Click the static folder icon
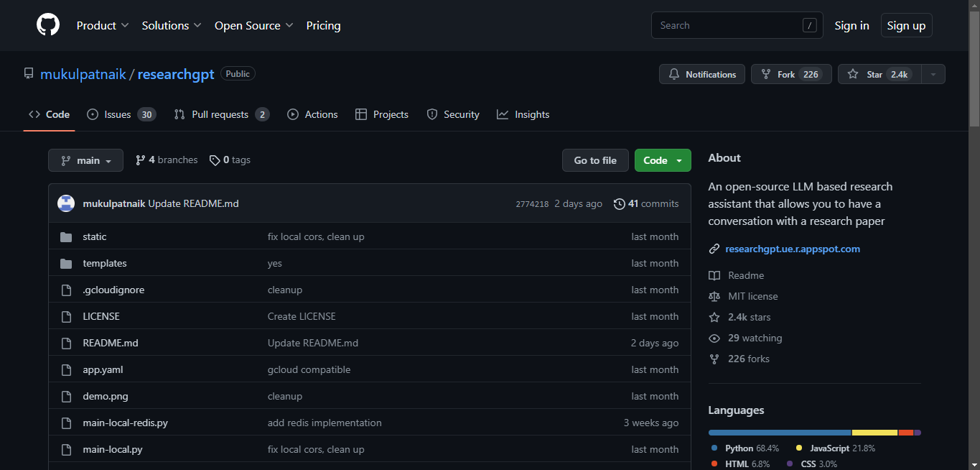The width and height of the screenshot is (980, 470). (x=66, y=236)
